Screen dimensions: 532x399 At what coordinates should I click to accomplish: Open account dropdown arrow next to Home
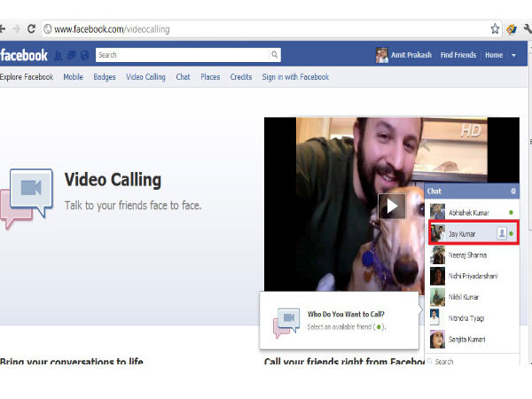tap(513, 55)
